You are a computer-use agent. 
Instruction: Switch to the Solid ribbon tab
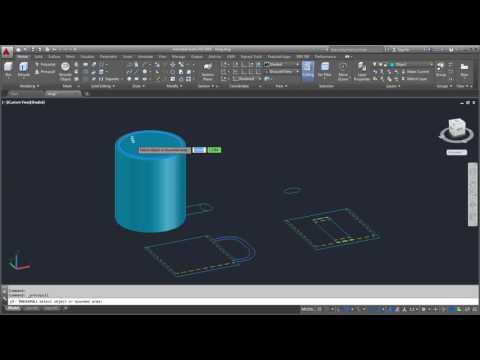coord(39,57)
